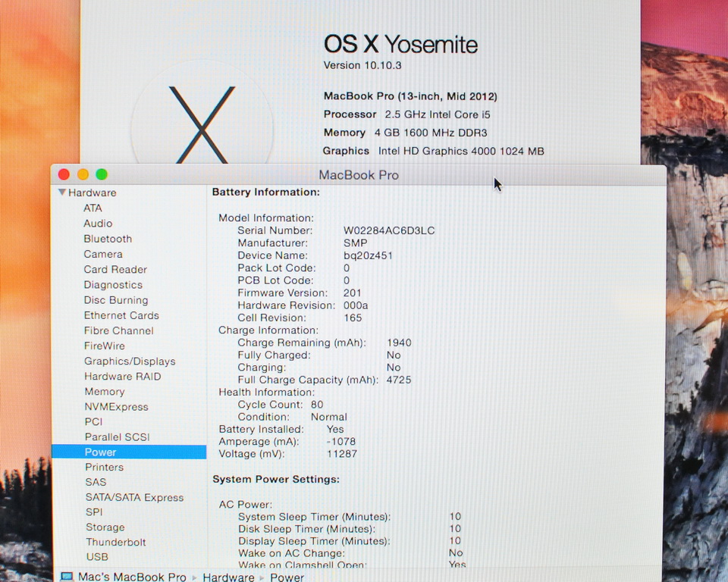Image resolution: width=728 pixels, height=582 pixels.
Task: Click the Display Sleep Timer (Minutes) row
Action: [350, 540]
